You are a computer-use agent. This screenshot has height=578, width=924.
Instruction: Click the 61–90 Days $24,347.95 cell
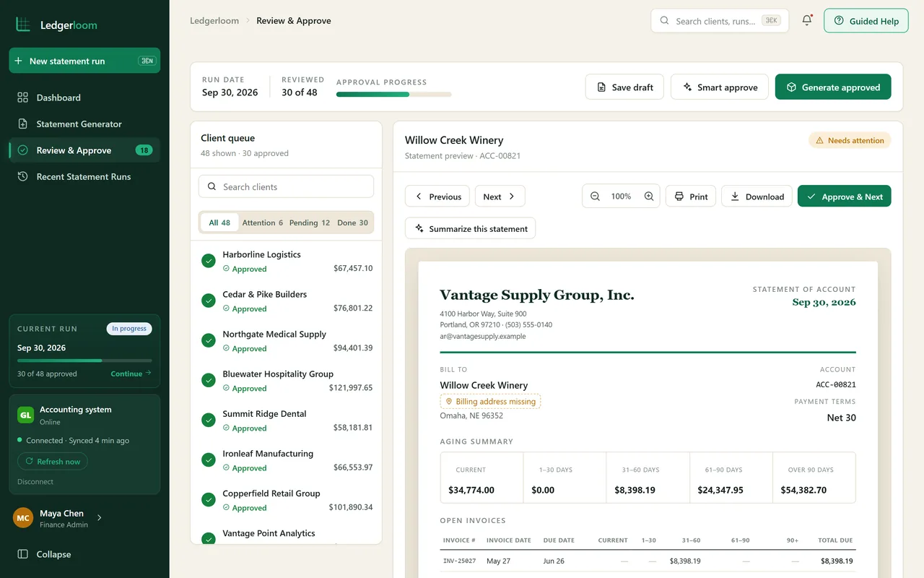(x=731, y=478)
